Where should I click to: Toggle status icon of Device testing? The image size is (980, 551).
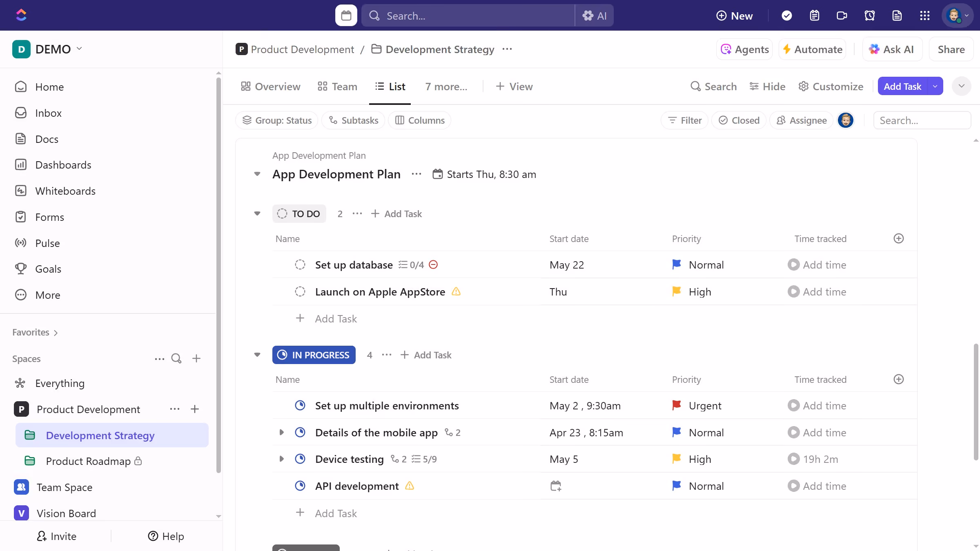pos(300,459)
